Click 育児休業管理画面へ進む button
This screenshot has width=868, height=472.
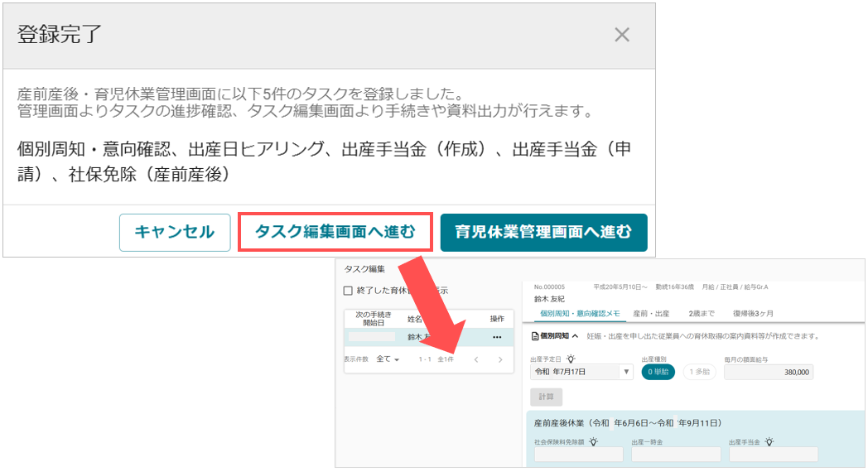(543, 233)
